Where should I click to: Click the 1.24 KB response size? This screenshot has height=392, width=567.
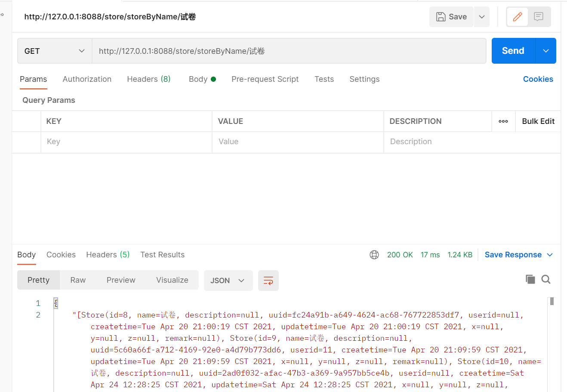(x=460, y=255)
